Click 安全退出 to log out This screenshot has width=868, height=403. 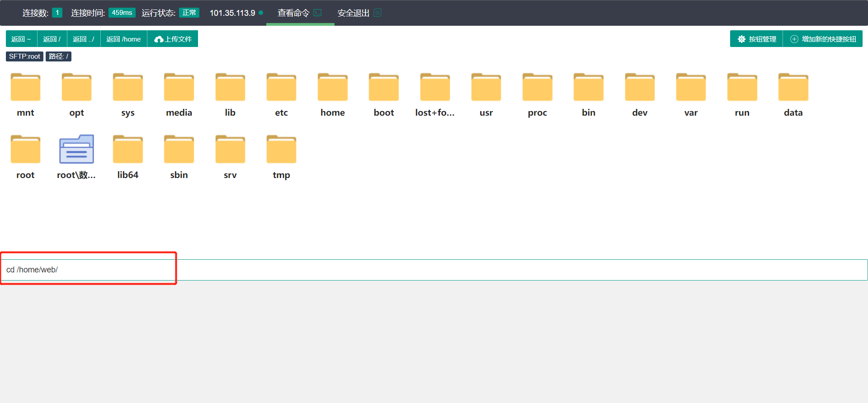(359, 13)
